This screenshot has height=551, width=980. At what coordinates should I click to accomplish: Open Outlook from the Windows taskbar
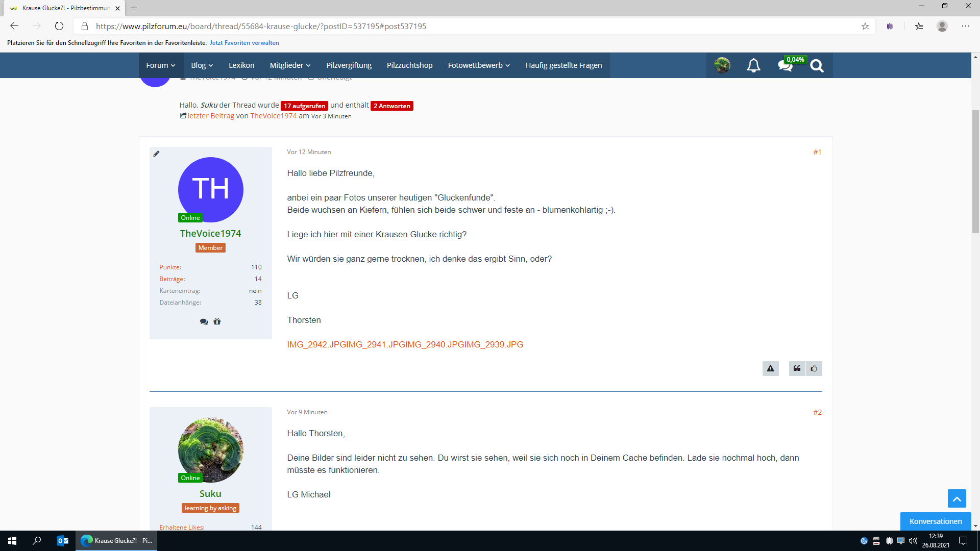pos(63,541)
